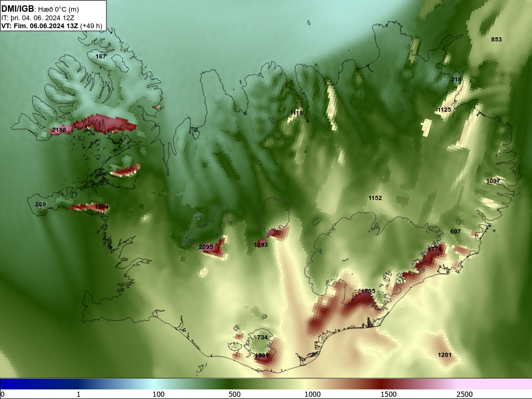This screenshot has width=532, height=399.
Task: Click the map value 2188 in the Westfjords
Action: coord(59,130)
